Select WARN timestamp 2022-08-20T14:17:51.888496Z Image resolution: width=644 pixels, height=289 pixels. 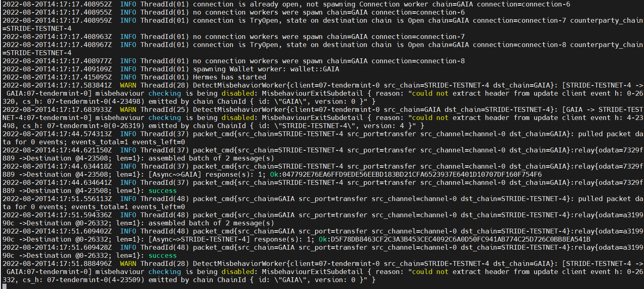click(57, 263)
